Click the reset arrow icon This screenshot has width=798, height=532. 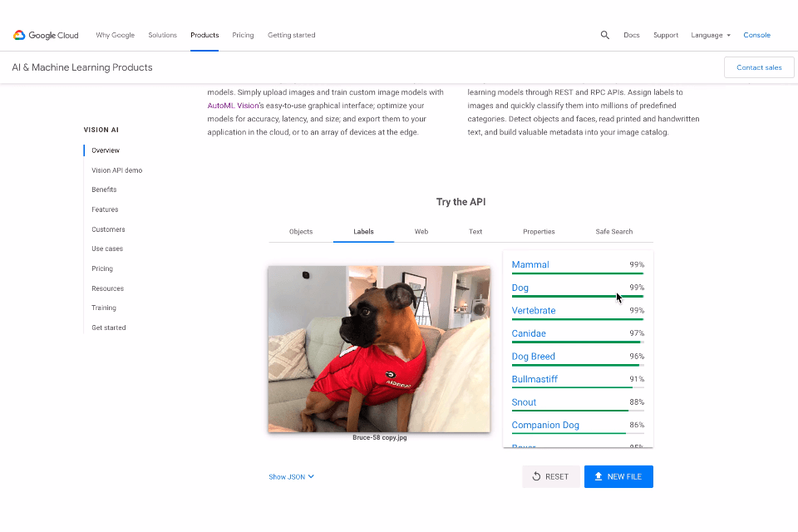click(536, 476)
